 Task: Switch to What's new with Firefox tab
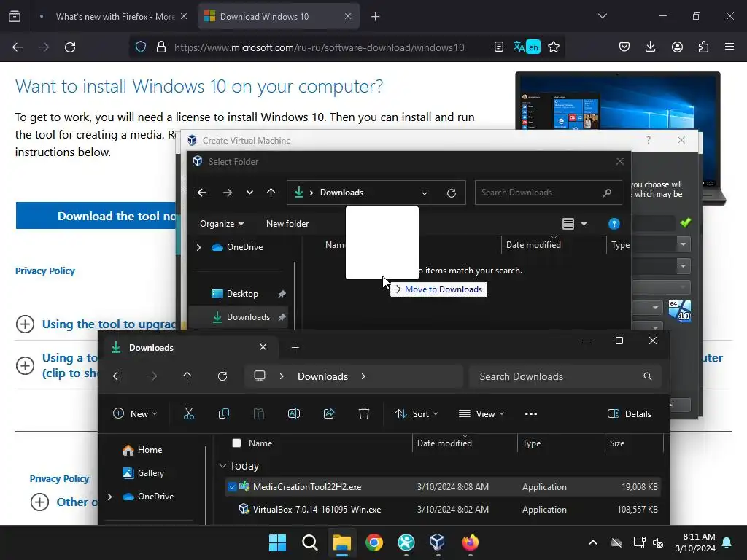click(112, 17)
